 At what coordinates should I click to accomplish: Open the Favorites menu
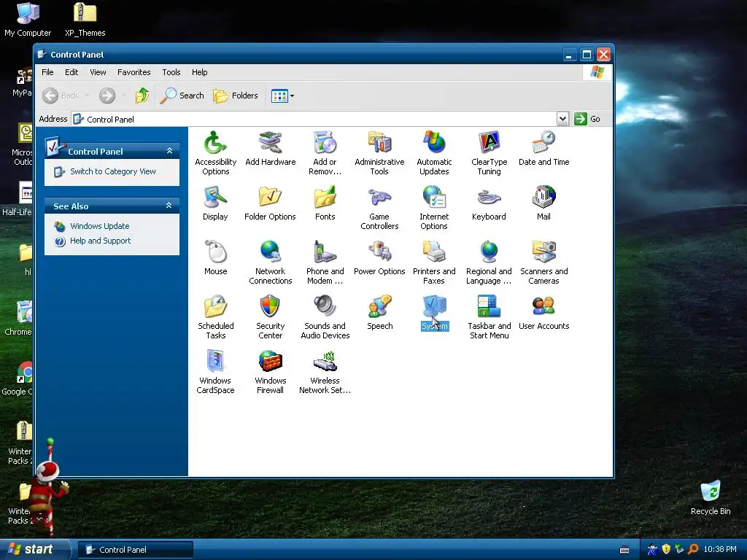pyautogui.click(x=134, y=72)
